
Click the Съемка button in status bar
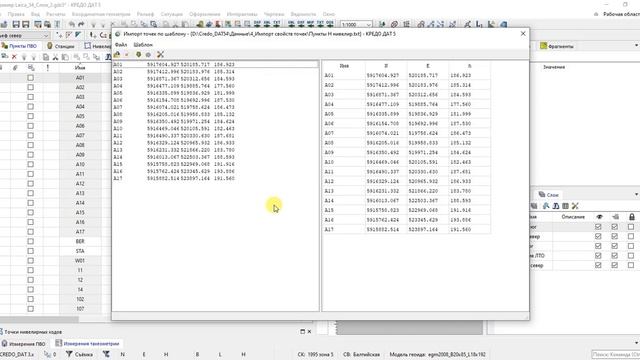pos(79,354)
